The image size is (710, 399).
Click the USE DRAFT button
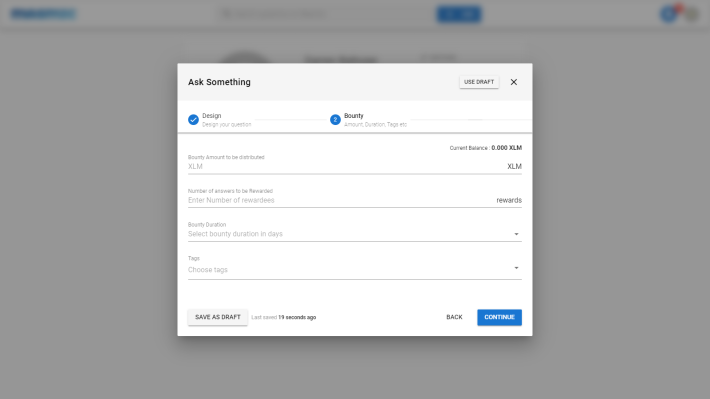click(x=479, y=82)
